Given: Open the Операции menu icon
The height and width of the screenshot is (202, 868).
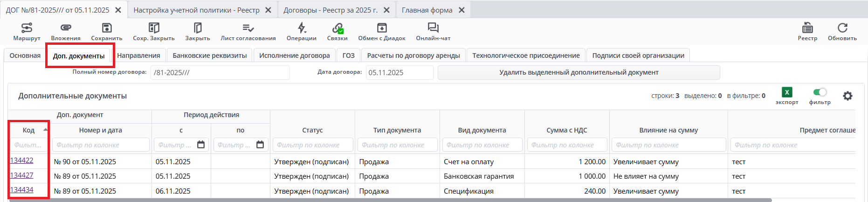Looking at the screenshot, I should click(x=302, y=28).
